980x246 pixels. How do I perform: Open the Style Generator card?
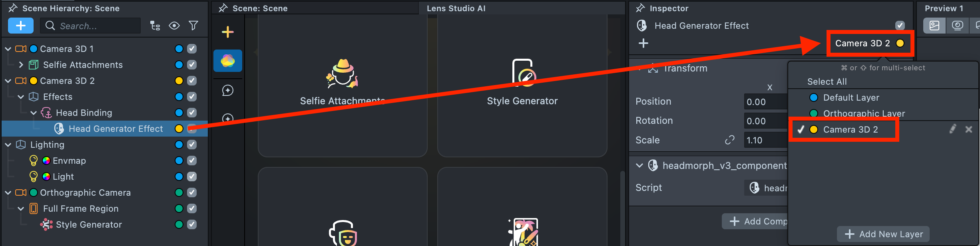coord(522,84)
